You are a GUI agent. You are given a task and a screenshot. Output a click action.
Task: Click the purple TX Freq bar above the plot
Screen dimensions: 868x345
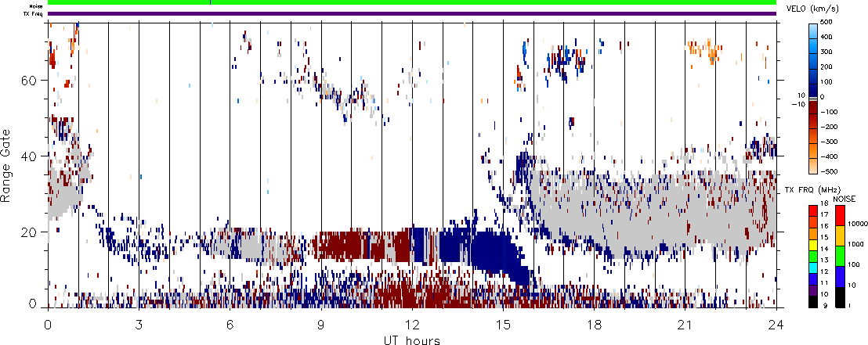point(412,13)
